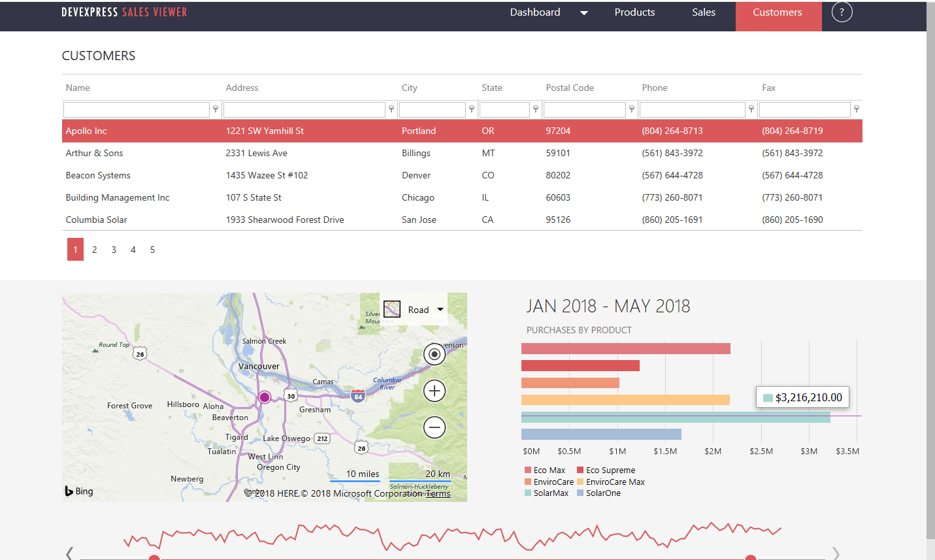Select the Building Management Inc row

[x=462, y=197]
